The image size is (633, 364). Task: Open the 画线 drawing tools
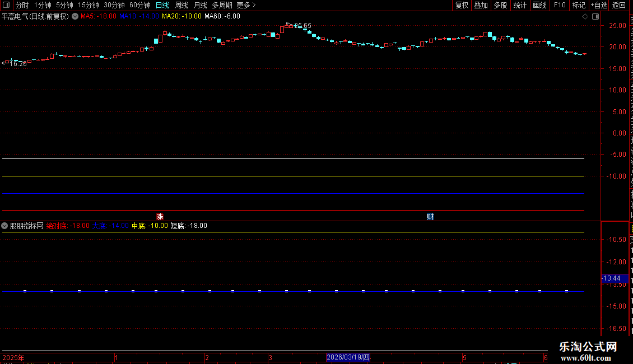click(539, 5)
